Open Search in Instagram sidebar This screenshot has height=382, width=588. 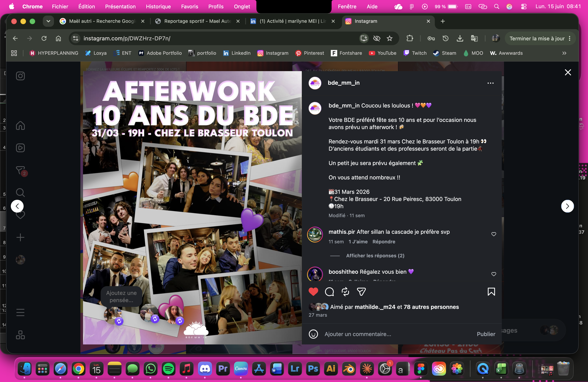(x=20, y=192)
